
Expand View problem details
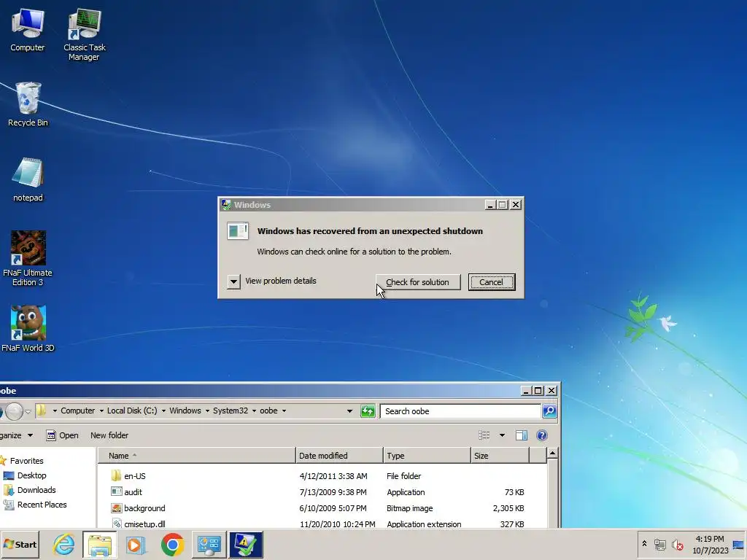point(233,281)
